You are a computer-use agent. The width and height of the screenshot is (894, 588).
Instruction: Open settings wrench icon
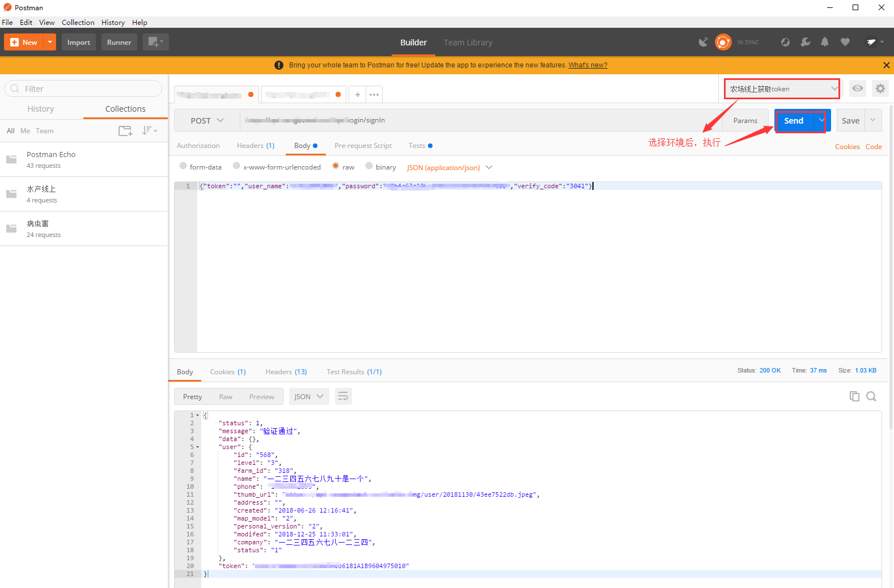point(806,42)
